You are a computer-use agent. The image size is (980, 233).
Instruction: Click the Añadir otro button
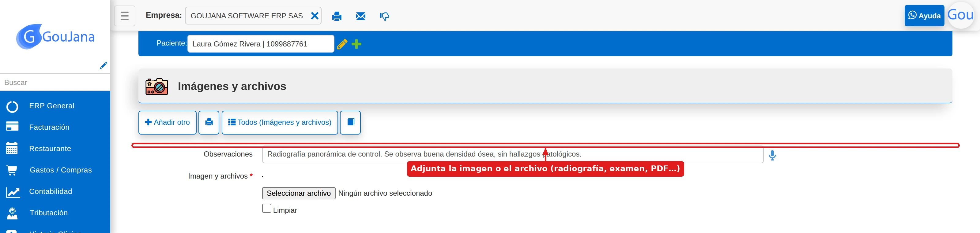click(x=168, y=122)
